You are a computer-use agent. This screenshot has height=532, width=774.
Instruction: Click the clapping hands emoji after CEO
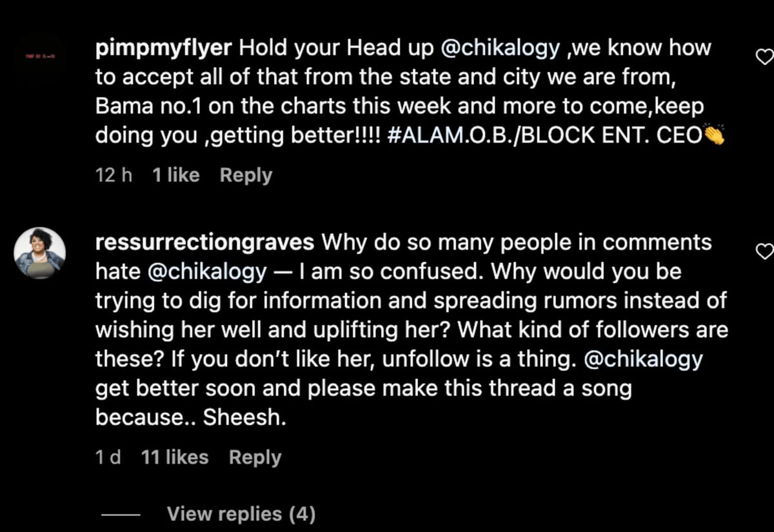716,134
